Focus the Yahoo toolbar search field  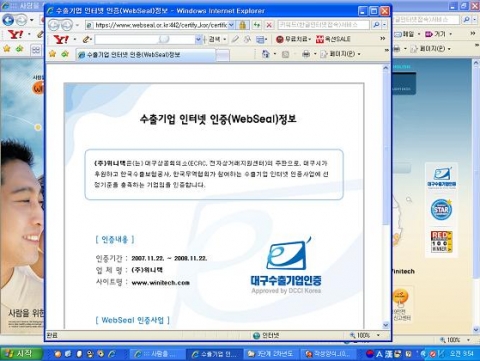145,39
